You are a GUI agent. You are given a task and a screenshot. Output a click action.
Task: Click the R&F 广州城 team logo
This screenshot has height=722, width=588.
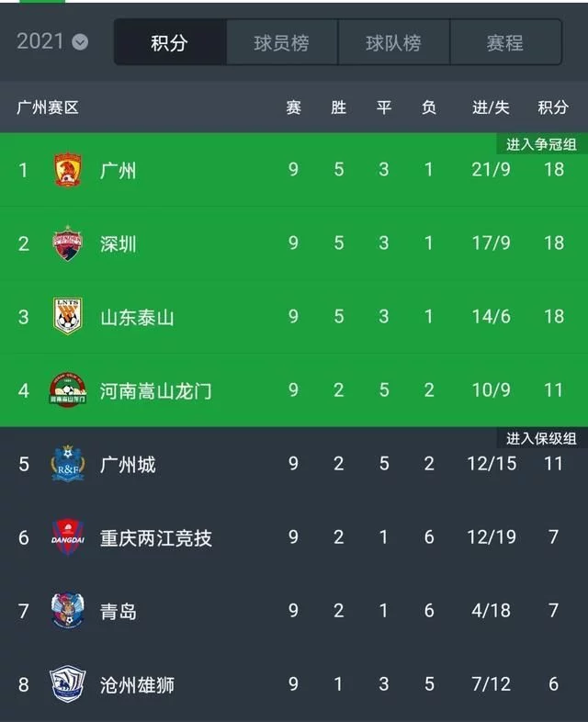coord(68,463)
